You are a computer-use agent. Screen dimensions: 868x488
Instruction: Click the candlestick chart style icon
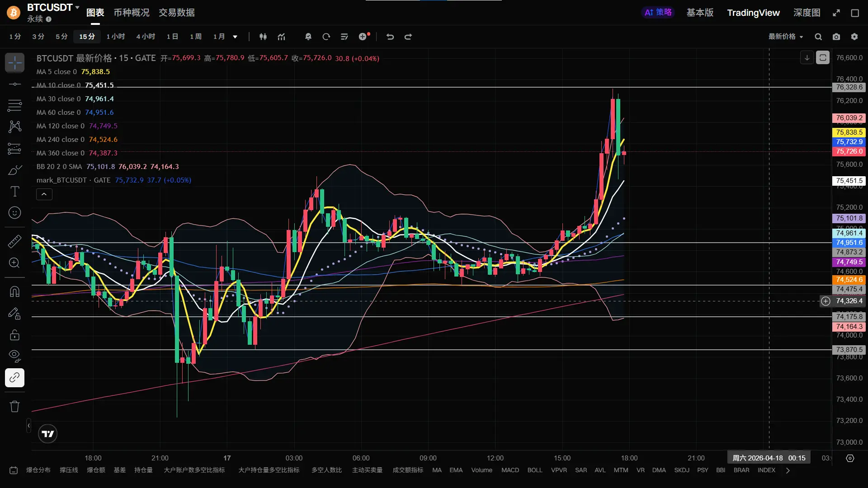click(x=263, y=37)
